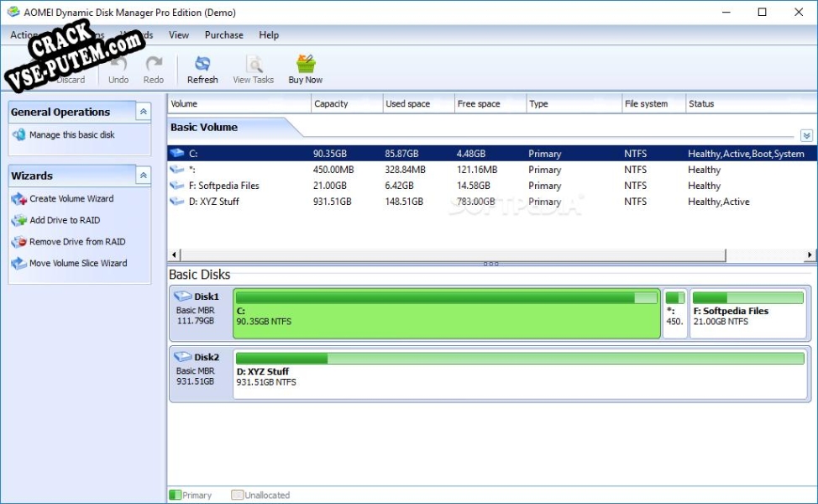Click the AOMEI app icon in the title bar

[13, 12]
